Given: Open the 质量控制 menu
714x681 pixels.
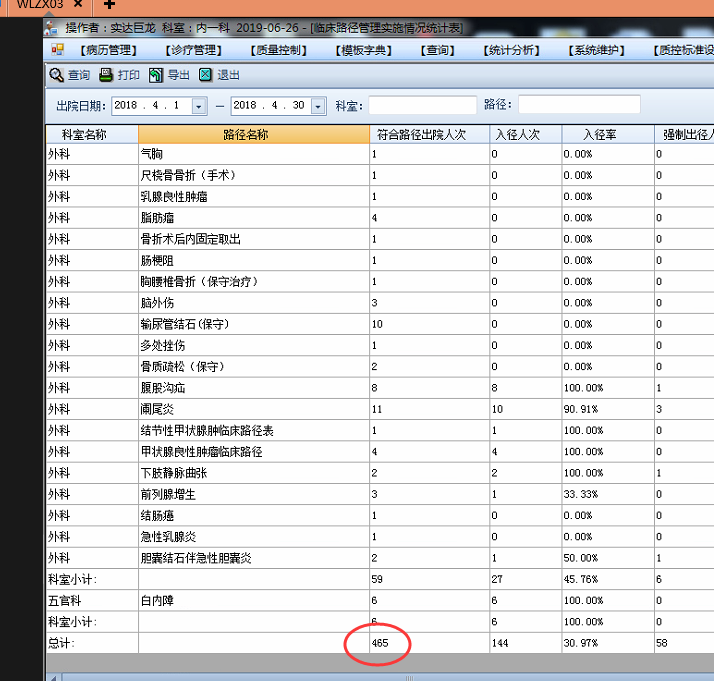Looking at the screenshot, I should tap(279, 50).
